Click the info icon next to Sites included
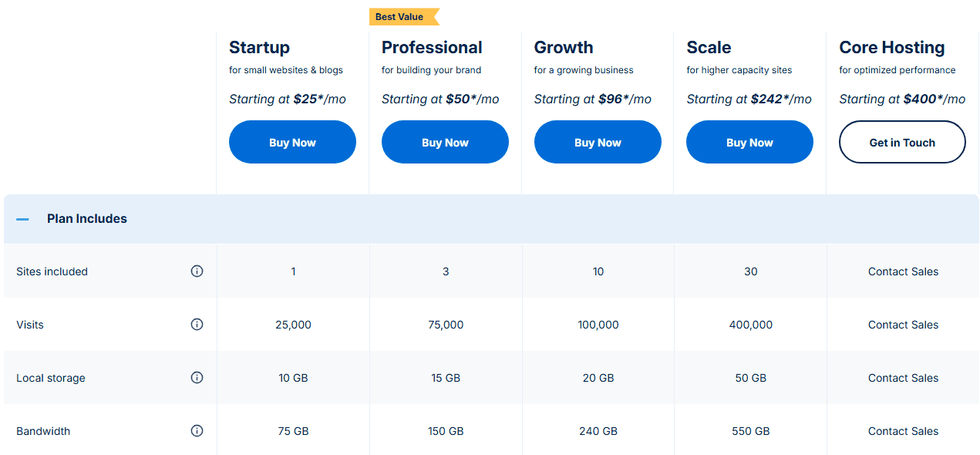Viewport: 980px width, 455px height. pyautogui.click(x=197, y=271)
